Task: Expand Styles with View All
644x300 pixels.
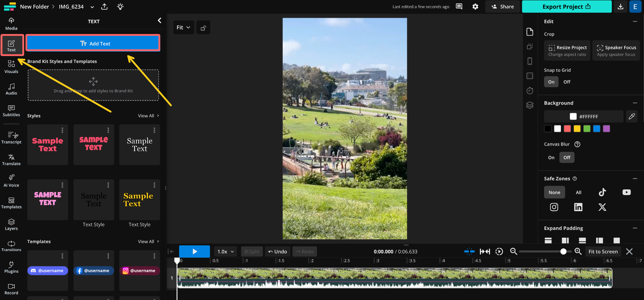Action: point(149,116)
